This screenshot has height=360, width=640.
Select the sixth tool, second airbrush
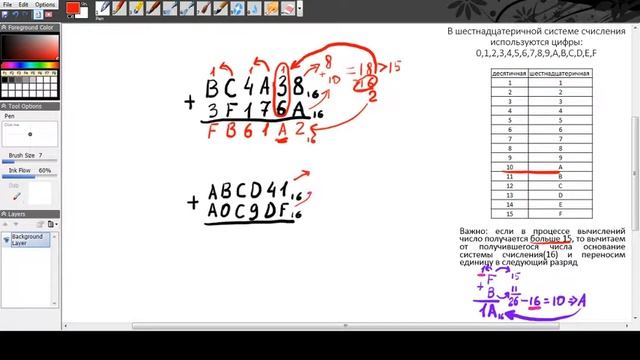[x=187, y=9]
